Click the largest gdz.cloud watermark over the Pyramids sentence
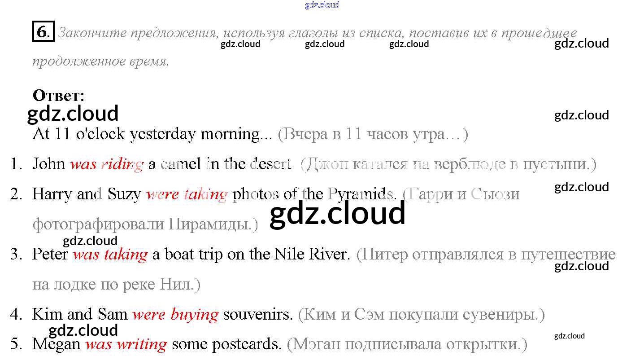 tap(337, 213)
